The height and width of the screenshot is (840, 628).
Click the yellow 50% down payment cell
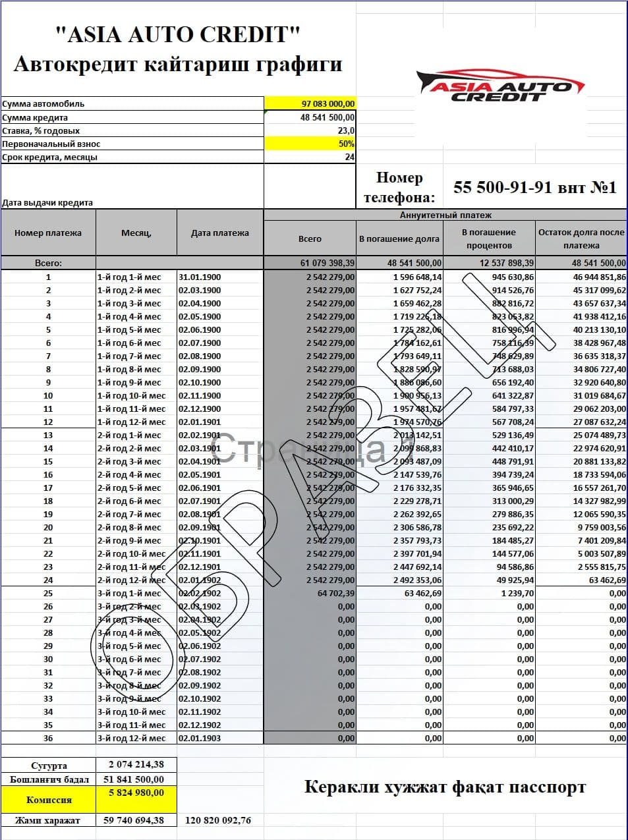[x=310, y=144]
